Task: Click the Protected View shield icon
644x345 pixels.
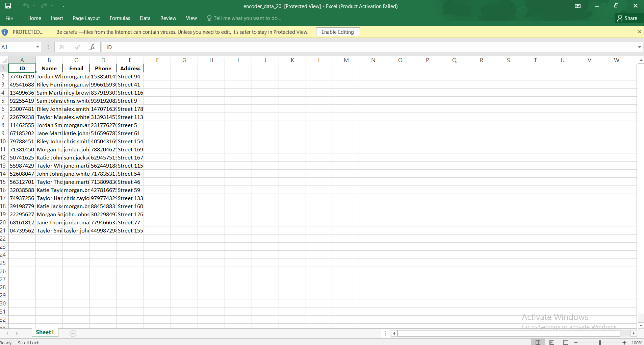Action: [x=5, y=32]
